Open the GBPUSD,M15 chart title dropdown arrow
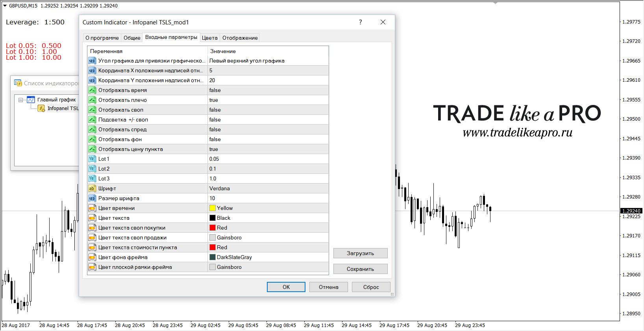 tap(5, 6)
